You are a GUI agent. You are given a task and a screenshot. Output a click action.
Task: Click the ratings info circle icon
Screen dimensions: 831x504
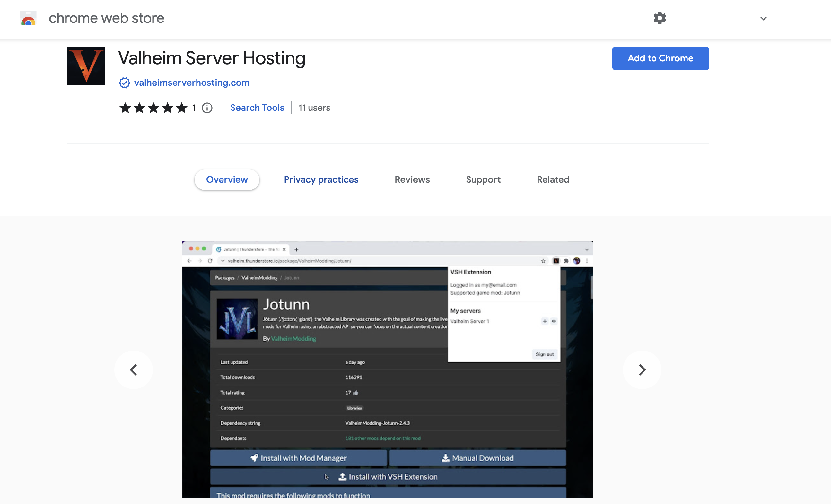207,108
